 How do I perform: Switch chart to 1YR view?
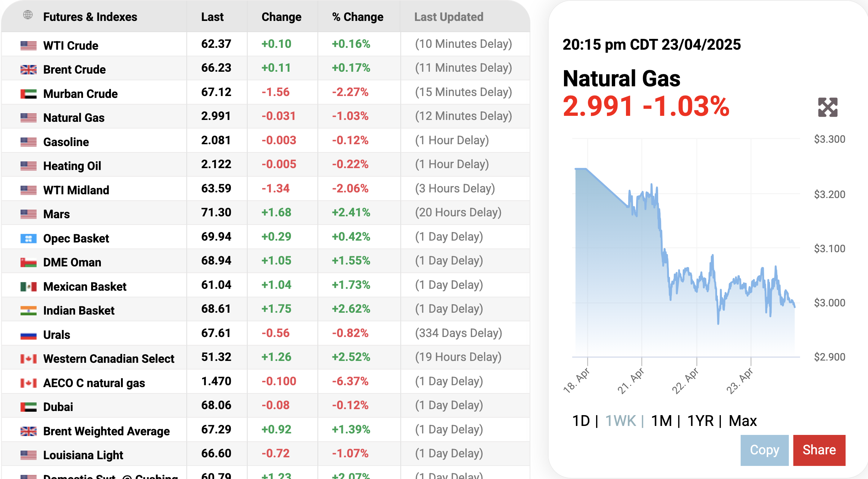coord(700,421)
